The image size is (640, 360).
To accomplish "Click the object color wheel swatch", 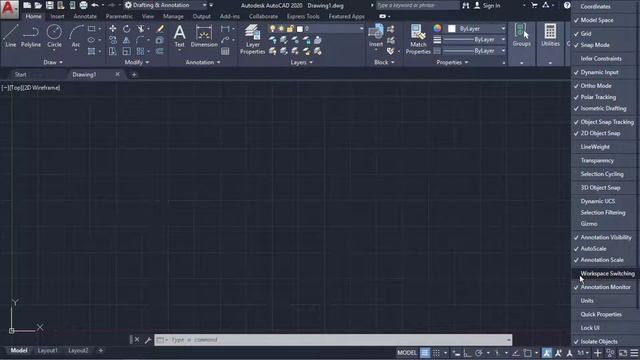I will tap(437, 29).
